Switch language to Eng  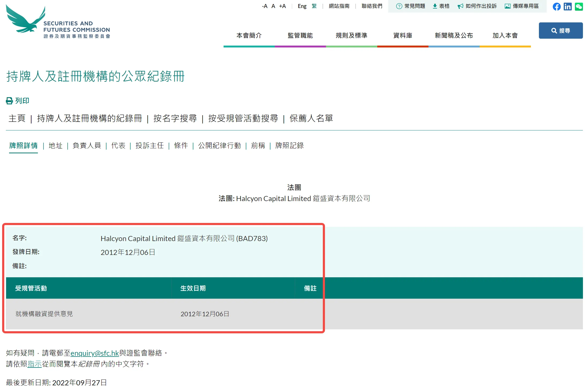point(302,6)
